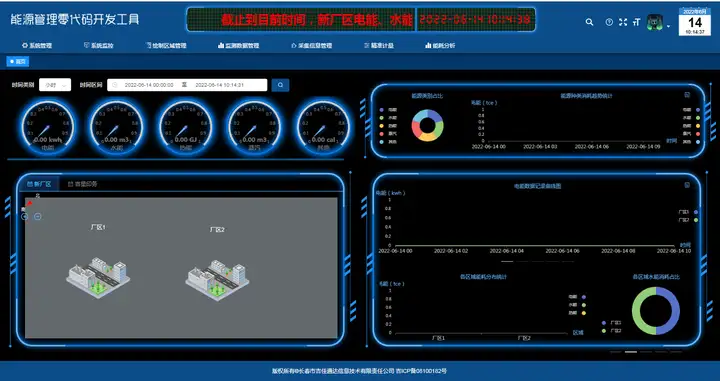Click the save icon on energy trend chart
This screenshot has width=720, height=381.
pyautogui.click(x=687, y=95)
